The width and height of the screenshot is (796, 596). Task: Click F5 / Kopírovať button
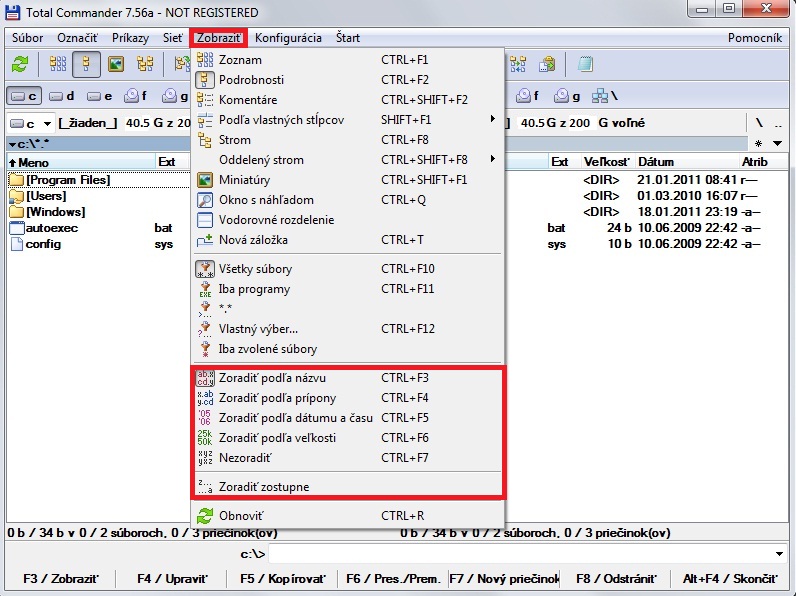click(x=283, y=579)
